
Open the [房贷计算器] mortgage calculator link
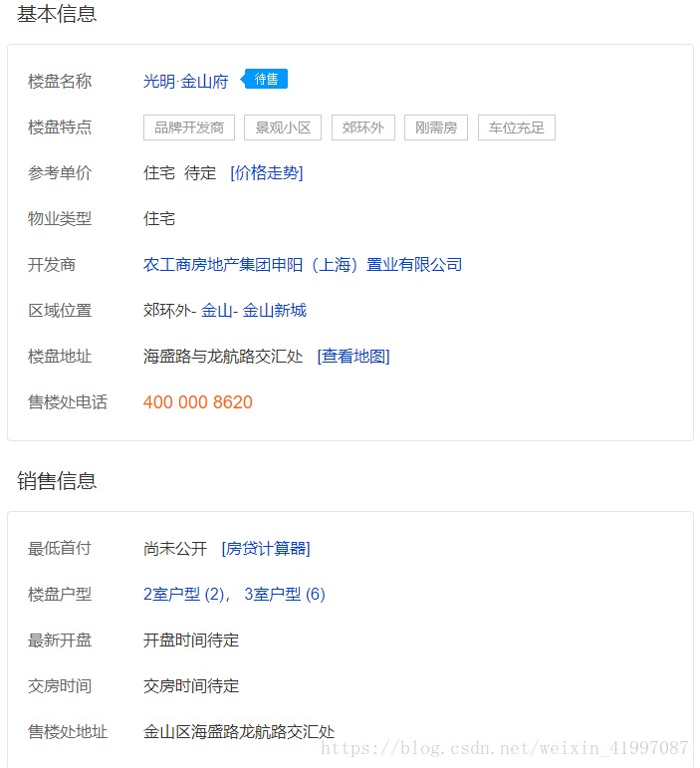point(266,548)
